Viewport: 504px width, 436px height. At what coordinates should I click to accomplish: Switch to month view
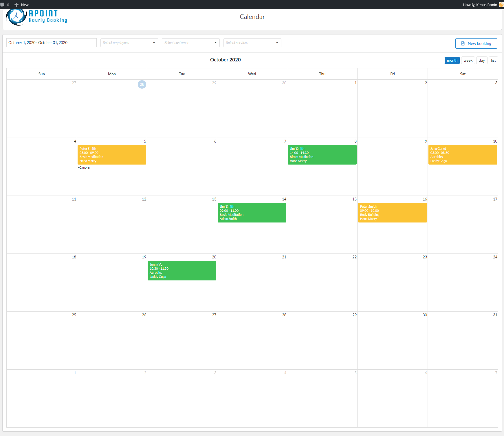(452, 60)
